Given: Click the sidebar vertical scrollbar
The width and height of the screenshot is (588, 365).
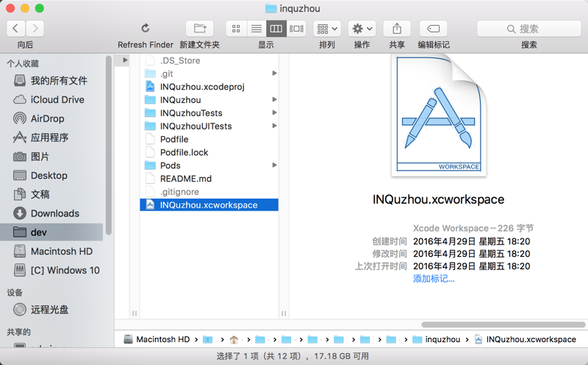Looking at the screenshot, I should tap(109, 145).
